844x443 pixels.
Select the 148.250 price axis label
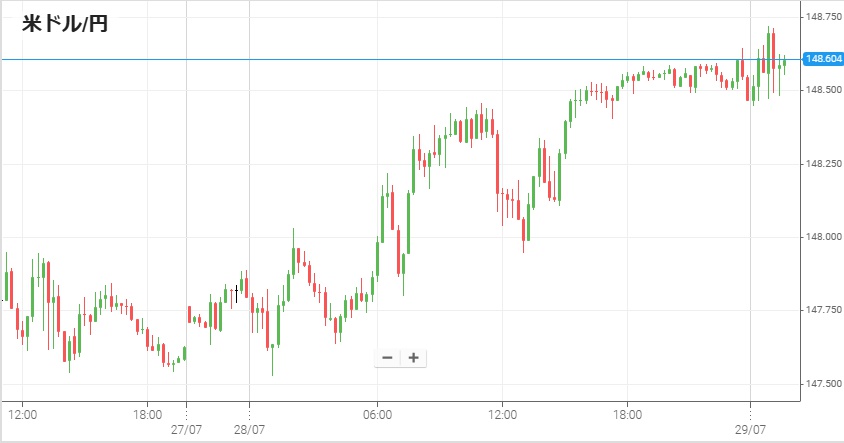click(x=823, y=164)
